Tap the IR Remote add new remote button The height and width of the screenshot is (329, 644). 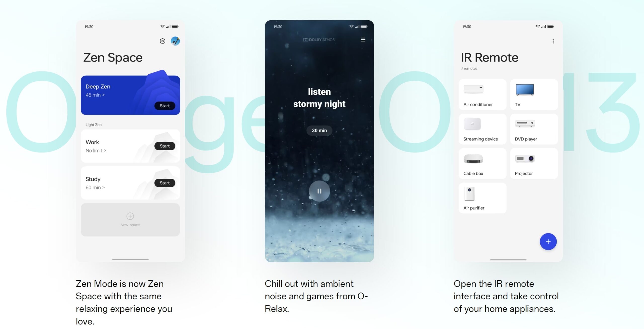(x=548, y=241)
